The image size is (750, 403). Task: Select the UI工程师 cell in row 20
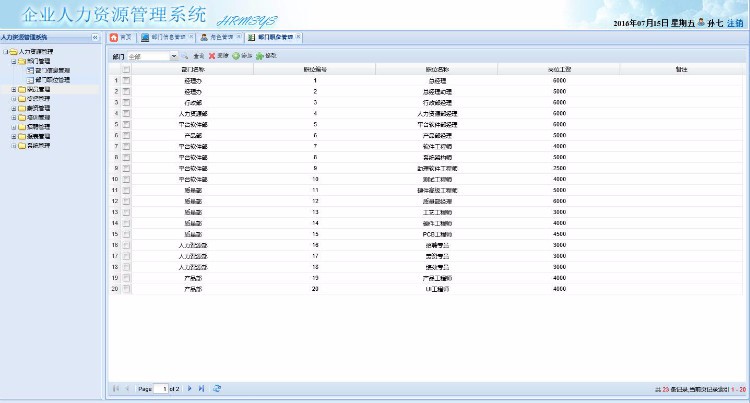point(437,289)
